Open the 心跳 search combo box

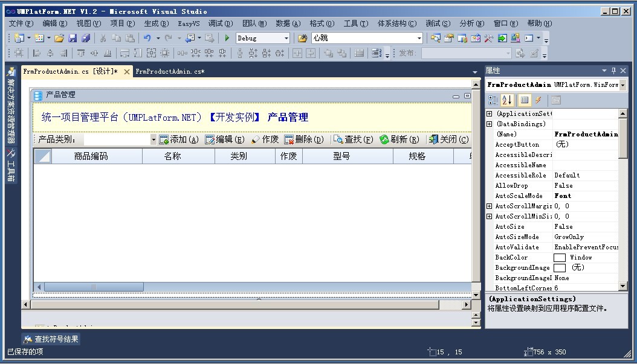click(419, 38)
